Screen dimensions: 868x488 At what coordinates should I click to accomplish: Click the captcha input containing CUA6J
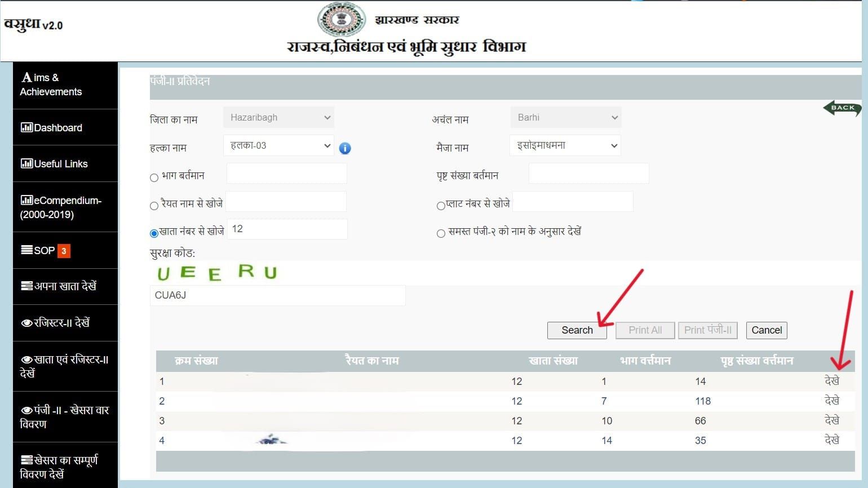coord(277,295)
